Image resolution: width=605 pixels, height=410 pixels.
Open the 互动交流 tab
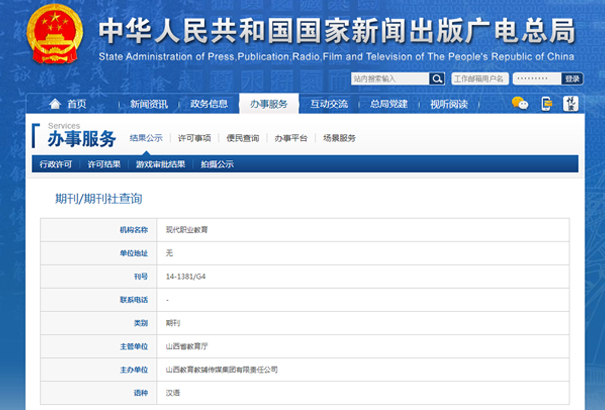[329, 104]
